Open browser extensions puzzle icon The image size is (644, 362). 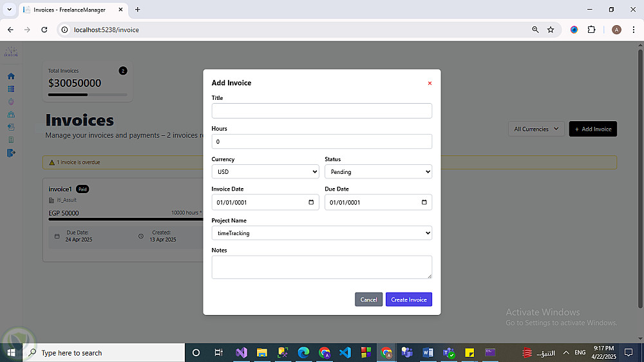[x=591, y=30]
